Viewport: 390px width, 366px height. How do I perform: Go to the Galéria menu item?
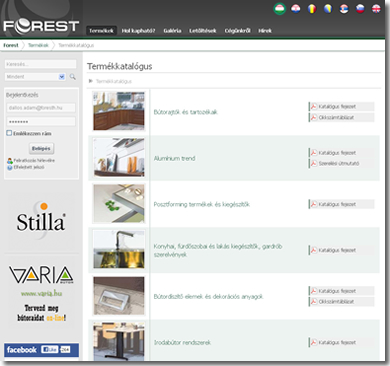tap(172, 31)
